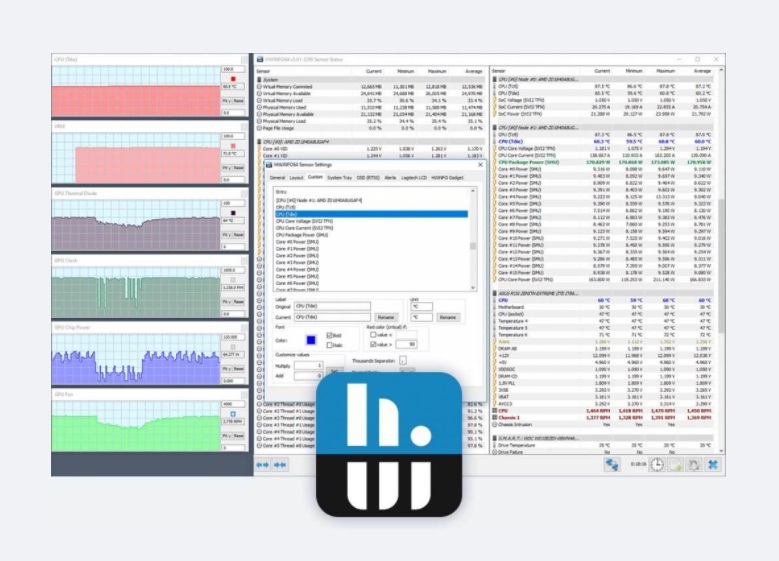
Task: Toggle the Bold font checkbox
Action: pyautogui.click(x=329, y=335)
